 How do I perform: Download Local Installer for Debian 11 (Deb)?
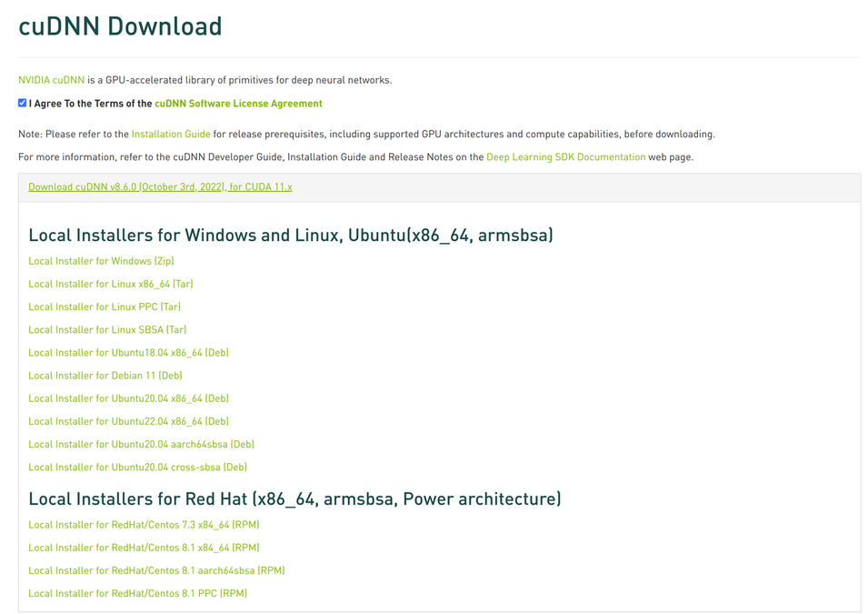(105, 376)
